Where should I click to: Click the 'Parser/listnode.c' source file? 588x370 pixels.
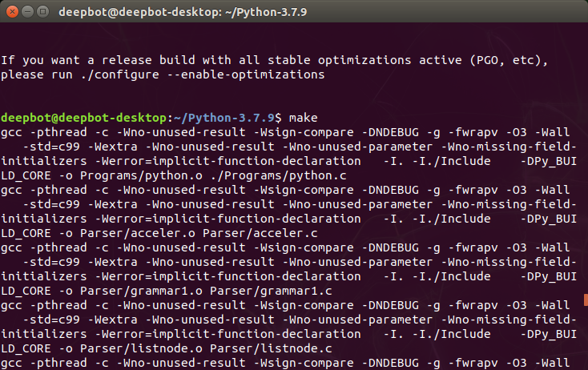[271, 348]
